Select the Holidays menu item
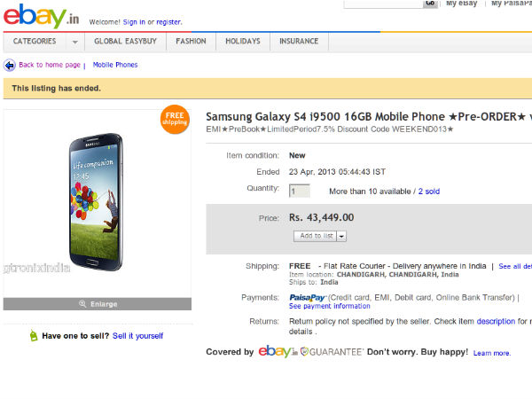Viewport: 532px width, 399px height. click(x=243, y=42)
